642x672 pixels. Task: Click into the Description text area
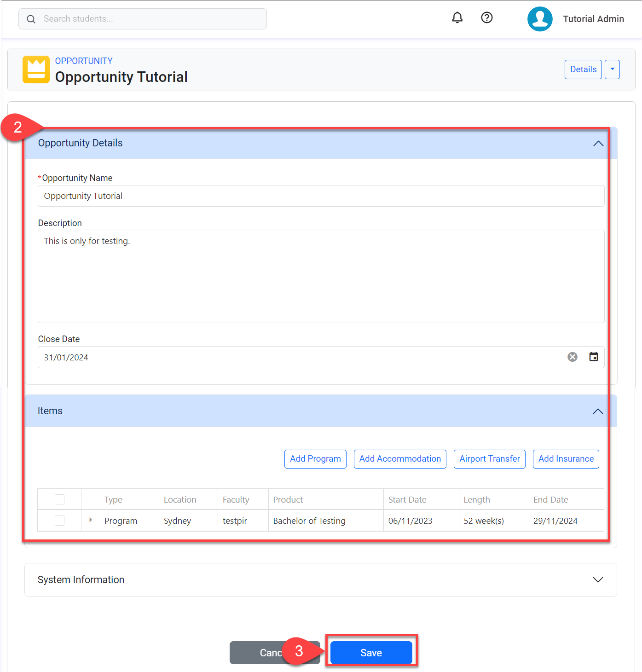click(x=321, y=276)
